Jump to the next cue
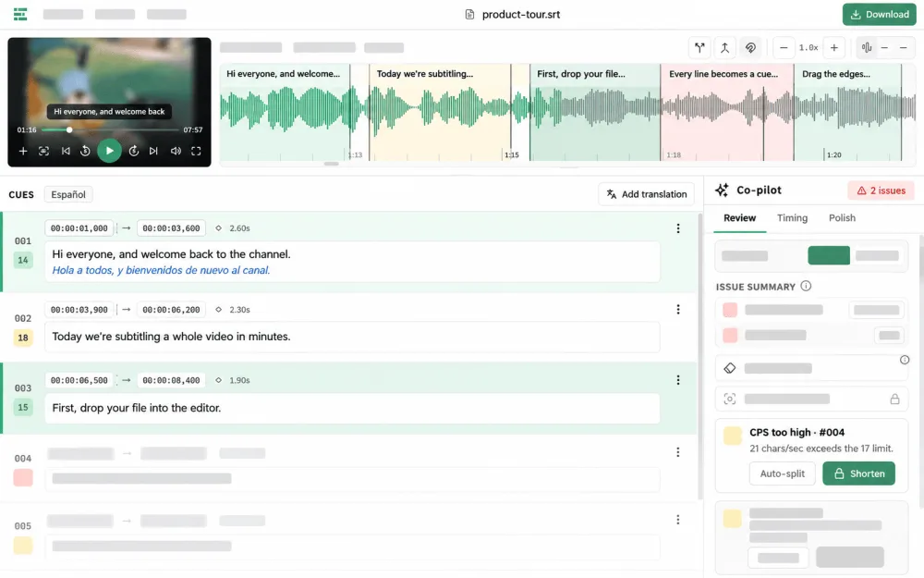 (x=153, y=151)
